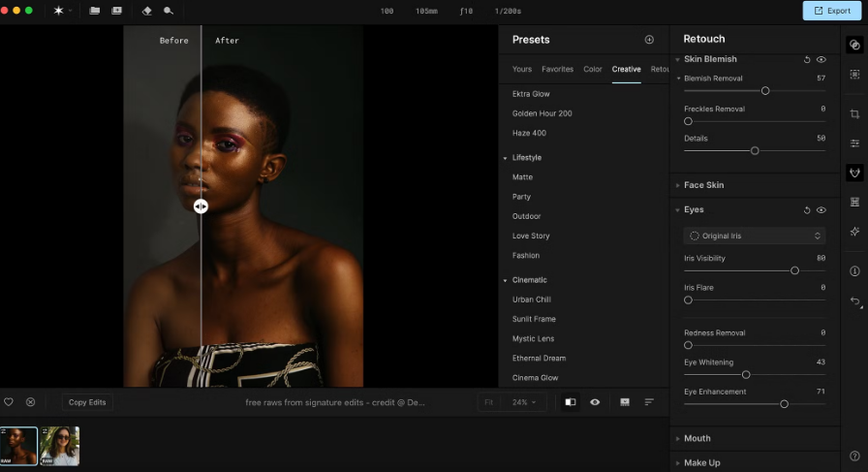Select the Creative presets tab
Image resolution: width=868 pixels, height=472 pixels.
626,69
